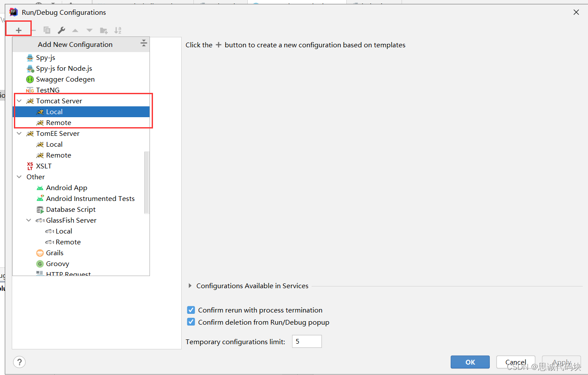
Task: Click the Database Script icon
Action: tap(40, 210)
